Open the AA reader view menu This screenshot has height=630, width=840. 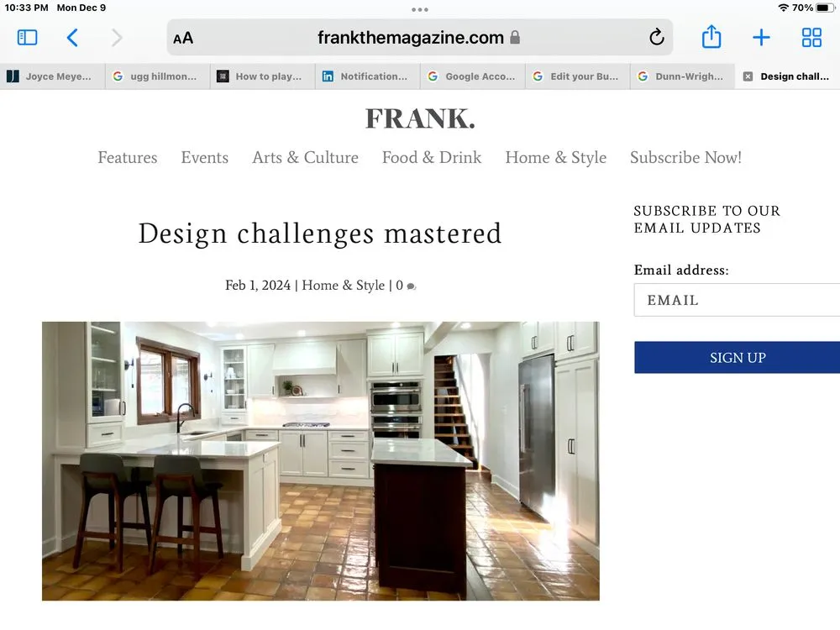tap(183, 38)
